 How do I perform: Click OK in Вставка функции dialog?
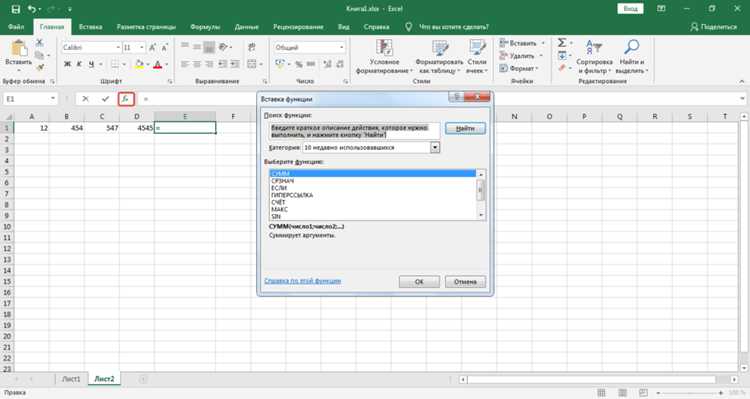click(419, 282)
